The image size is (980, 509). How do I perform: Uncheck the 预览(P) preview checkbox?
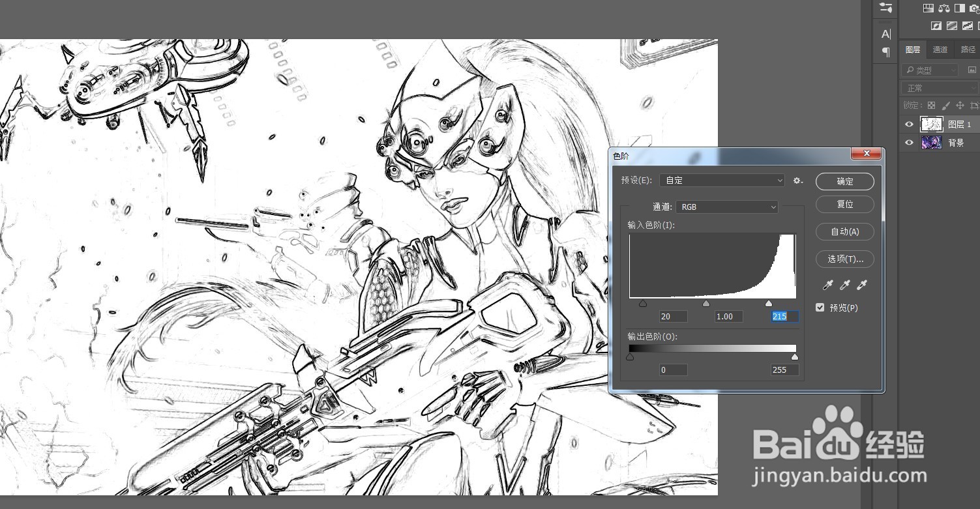coord(820,308)
